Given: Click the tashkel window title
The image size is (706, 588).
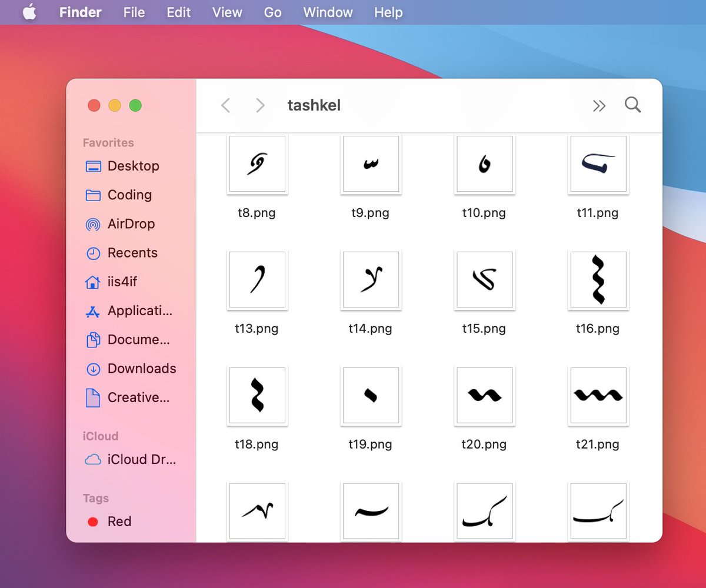Looking at the screenshot, I should coord(314,105).
